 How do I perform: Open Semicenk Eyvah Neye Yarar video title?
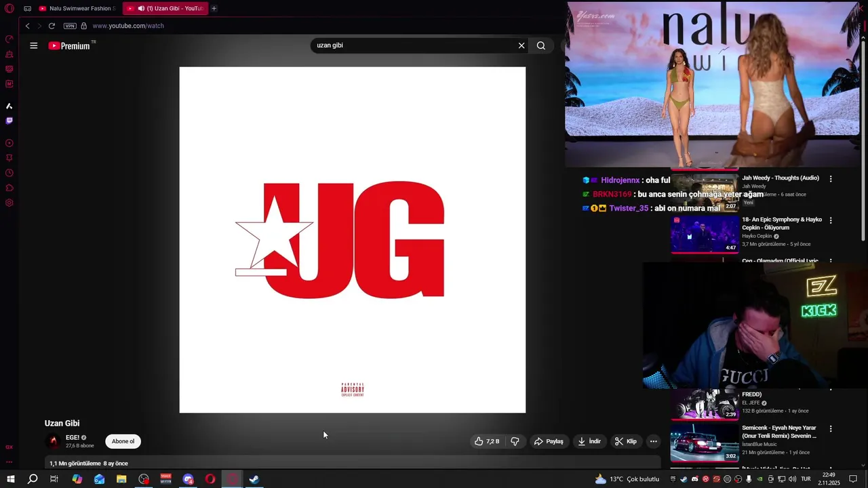(x=779, y=432)
